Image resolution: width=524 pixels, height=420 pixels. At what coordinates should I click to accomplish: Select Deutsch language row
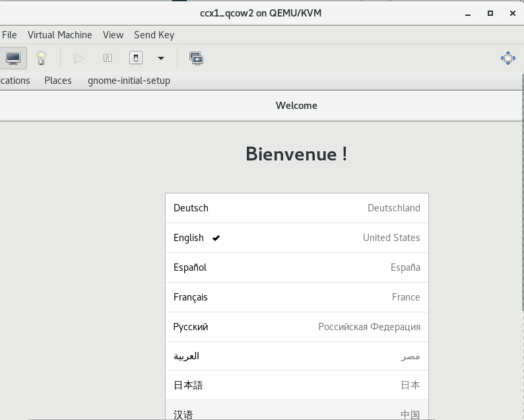pyautogui.click(x=297, y=208)
